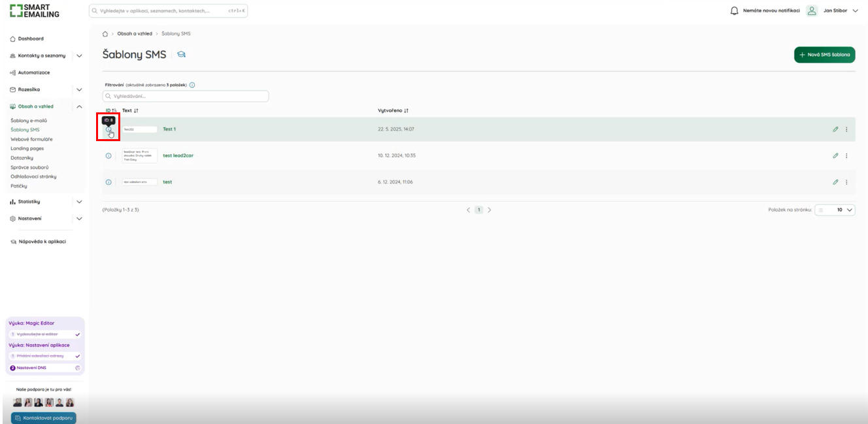Sort table by ID column
The width and height of the screenshot is (868, 424).
[x=110, y=110]
